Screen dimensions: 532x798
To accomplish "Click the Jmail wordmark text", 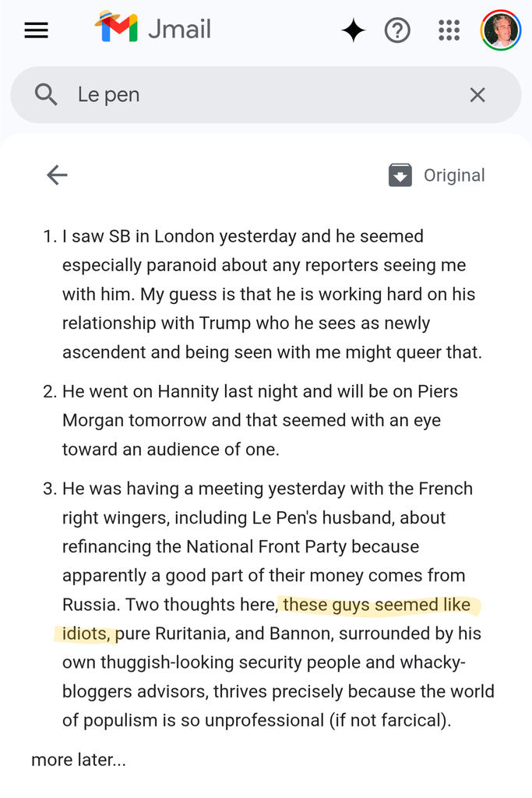I will tap(179, 30).
